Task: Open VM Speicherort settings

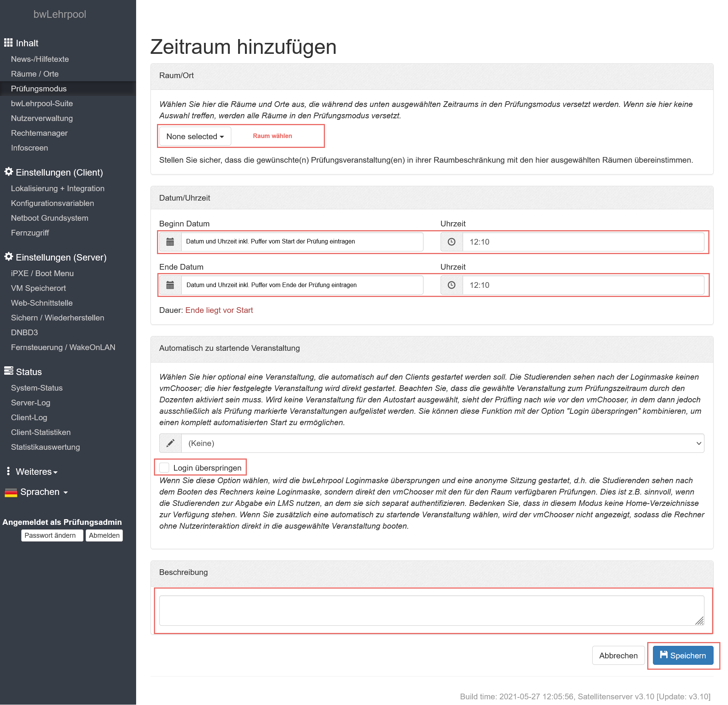Action: pos(38,288)
